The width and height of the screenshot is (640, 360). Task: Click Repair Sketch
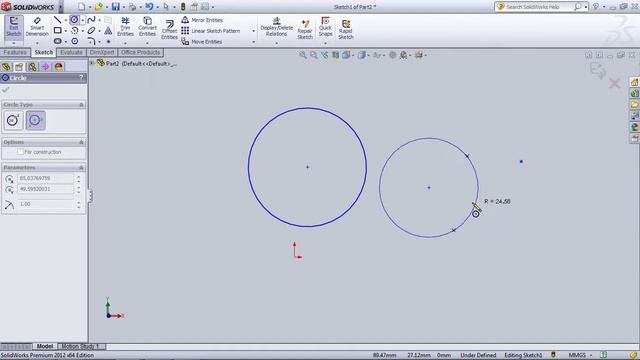(x=305, y=29)
